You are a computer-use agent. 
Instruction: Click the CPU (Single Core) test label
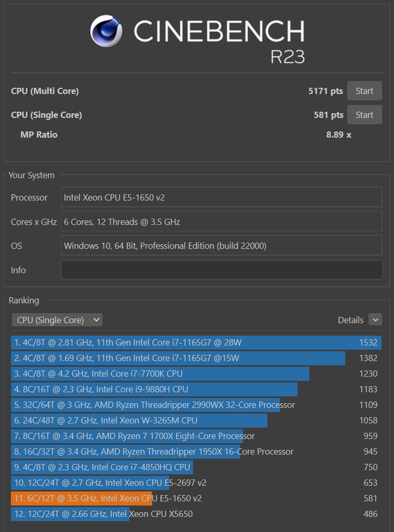46,115
